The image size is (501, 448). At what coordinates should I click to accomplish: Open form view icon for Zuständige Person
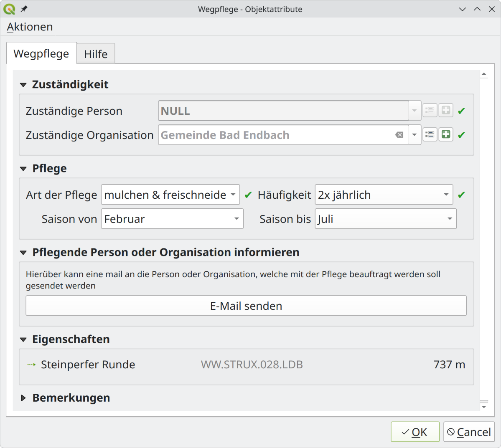(430, 111)
